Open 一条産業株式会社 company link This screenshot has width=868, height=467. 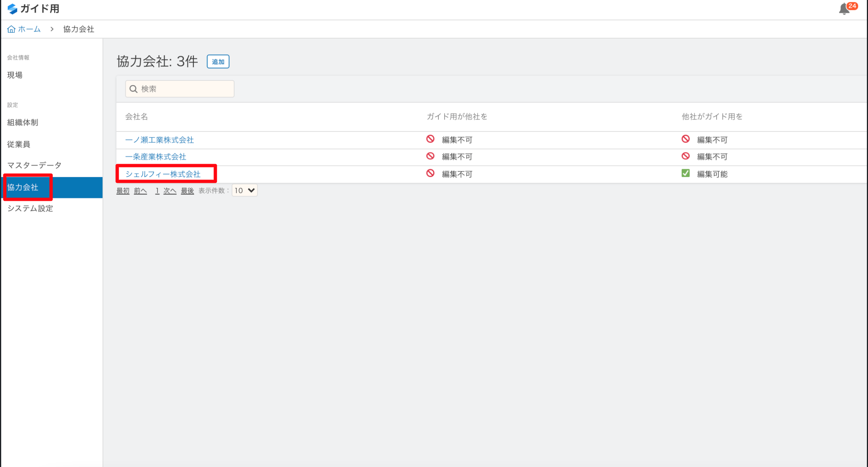point(156,157)
